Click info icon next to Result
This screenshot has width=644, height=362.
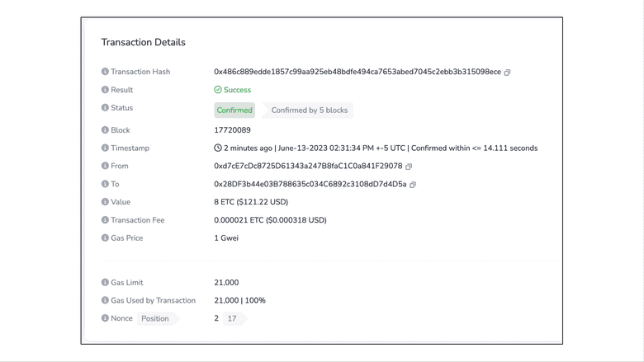coord(105,90)
